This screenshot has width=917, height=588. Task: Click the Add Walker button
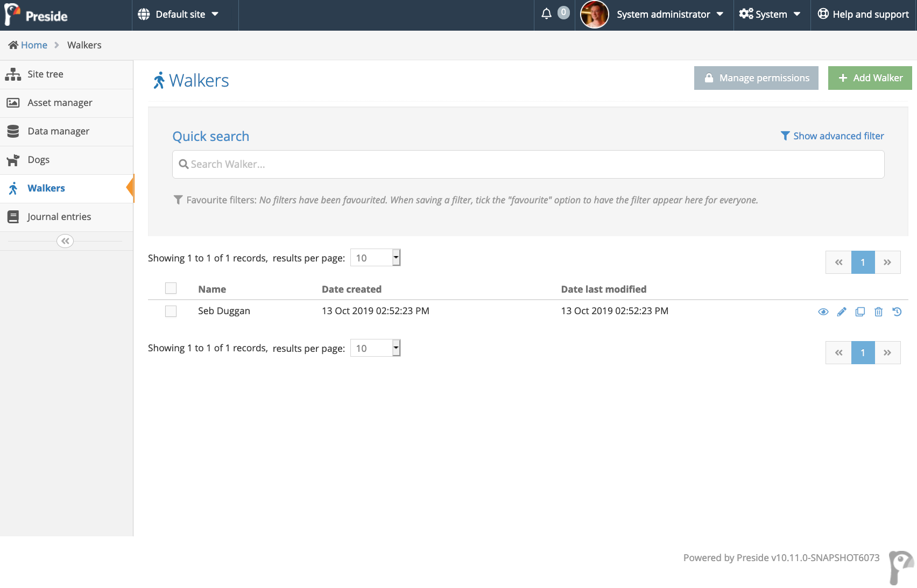coord(870,78)
